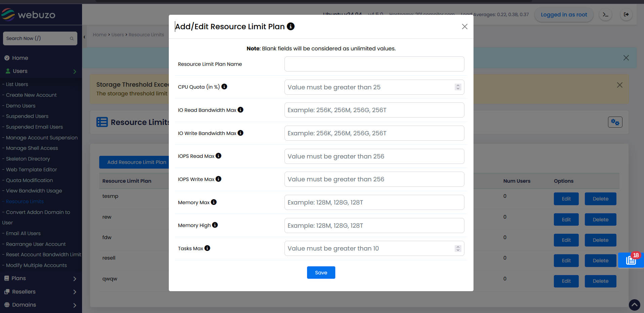Click Users breadcrumb link
The image size is (644, 313).
(x=118, y=35)
